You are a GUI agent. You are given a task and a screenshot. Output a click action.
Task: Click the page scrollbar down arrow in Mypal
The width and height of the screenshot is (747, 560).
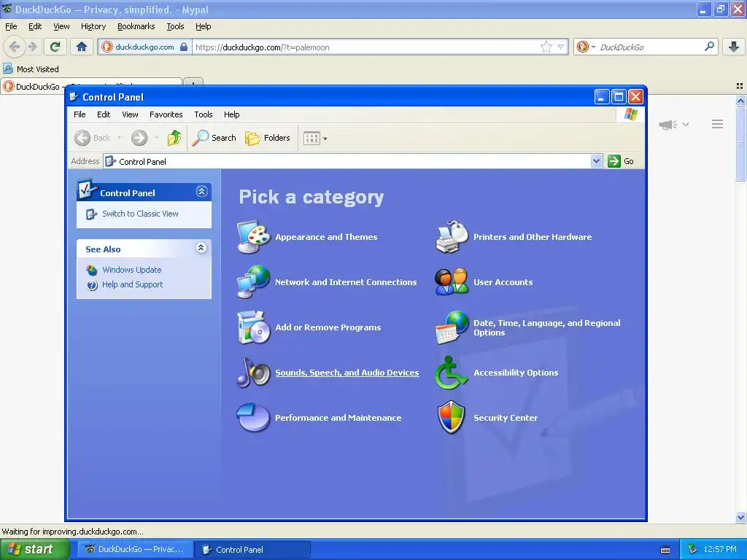click(740, 517)
